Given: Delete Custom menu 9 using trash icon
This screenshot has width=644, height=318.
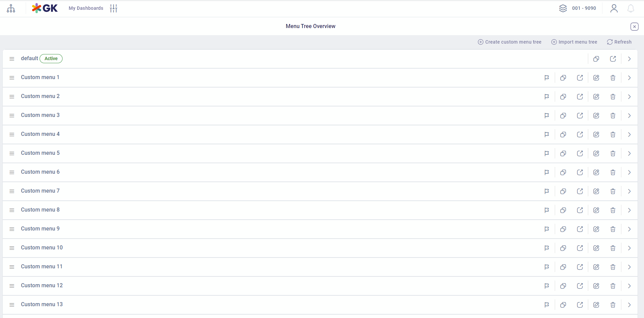Looking at the screenshot, I should coord(613,229).
